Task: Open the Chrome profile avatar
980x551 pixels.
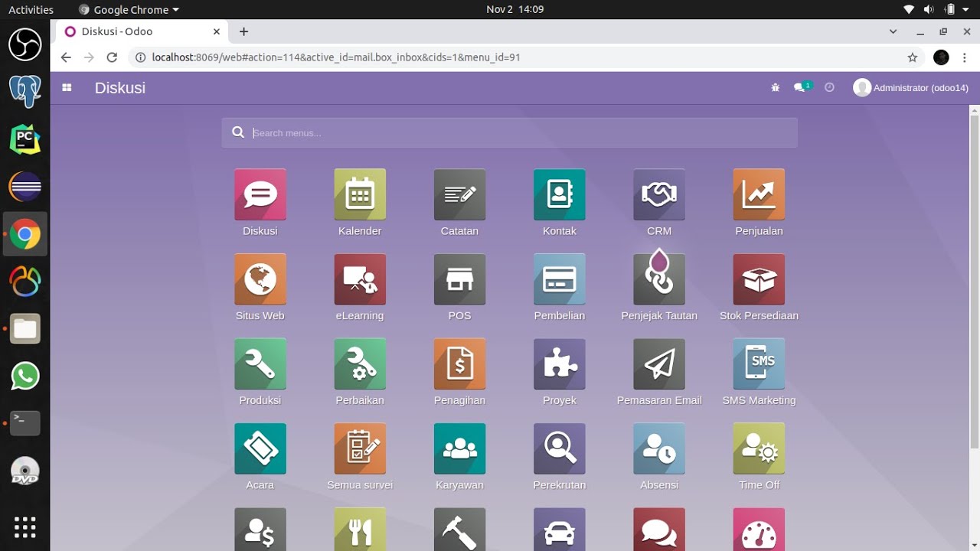Action: point(942,57)
